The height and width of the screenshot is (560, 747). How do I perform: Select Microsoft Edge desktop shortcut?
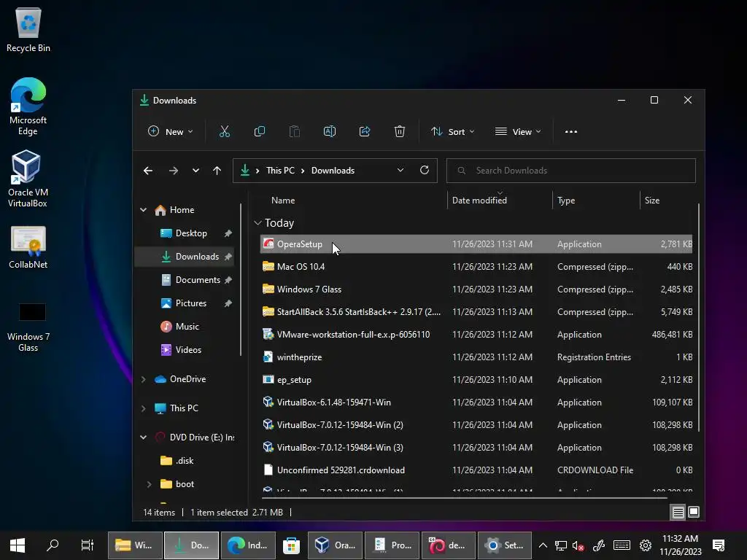(x=28, y=106)
